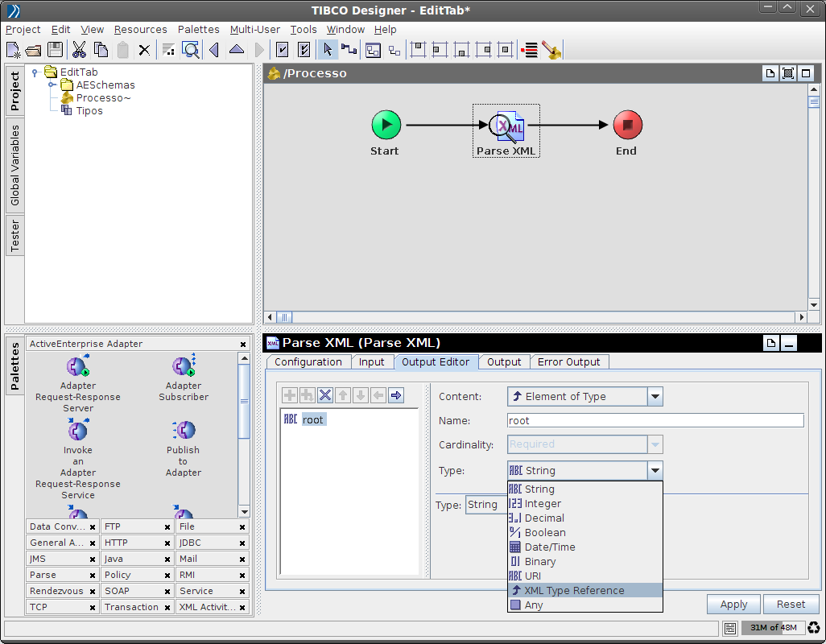Open the Palettes menu
Image resolution: width=826 pixels, height=644 pixels.
coord(198,30)
